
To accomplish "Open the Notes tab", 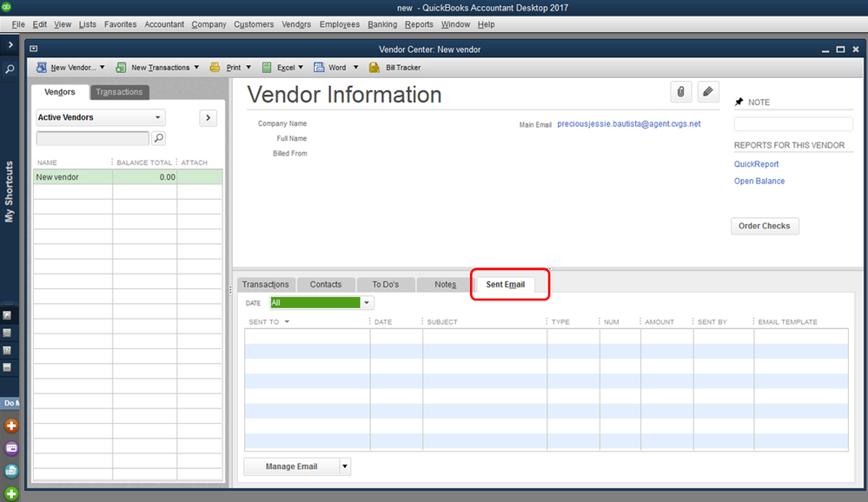I will pos(445,285).
